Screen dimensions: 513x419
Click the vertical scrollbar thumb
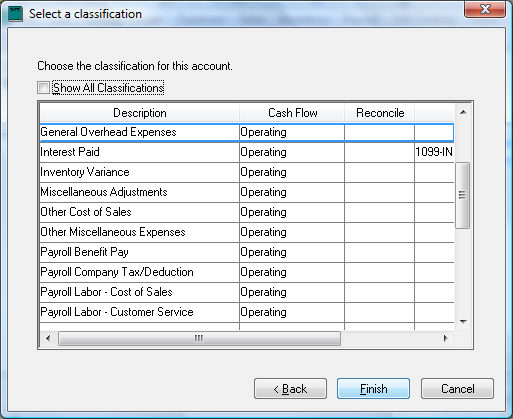(463, 195)
